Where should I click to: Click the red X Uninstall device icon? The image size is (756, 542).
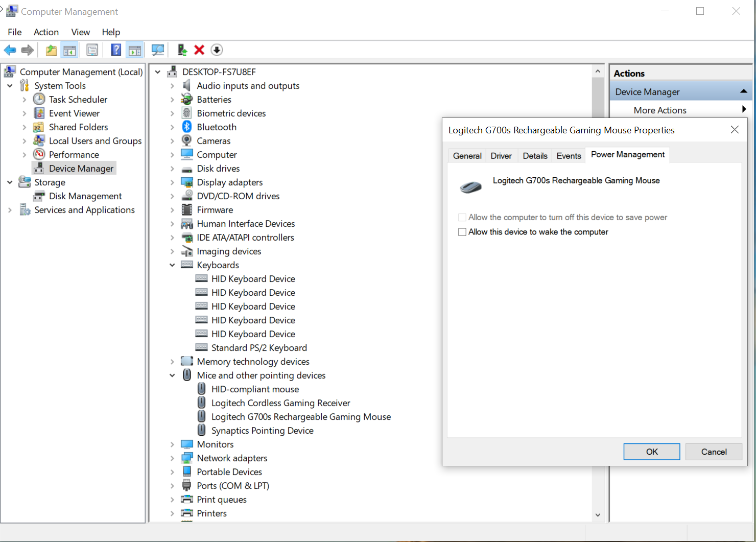click(199, 50)
